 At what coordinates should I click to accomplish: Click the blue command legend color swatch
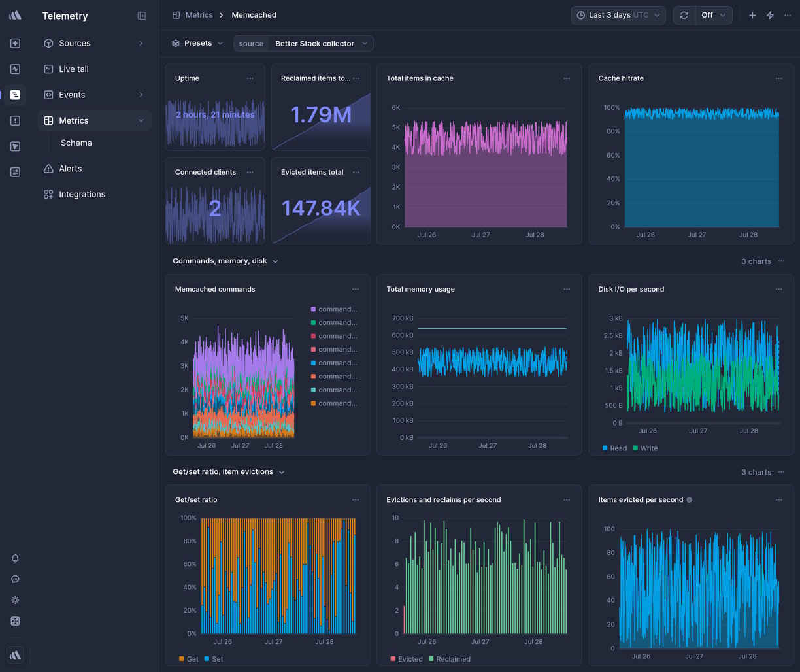pyautogui.click(x=313, y=363)
